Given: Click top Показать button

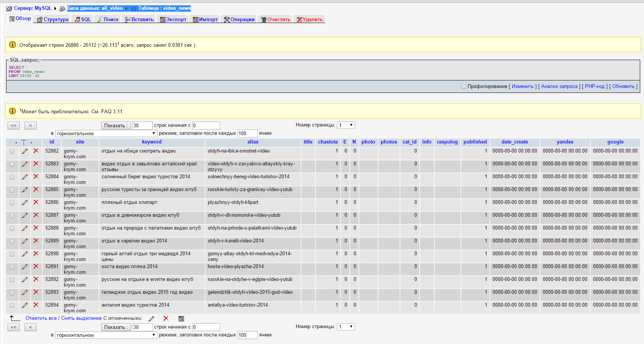Looking at the screenshot, I should [x=116, y=125].
